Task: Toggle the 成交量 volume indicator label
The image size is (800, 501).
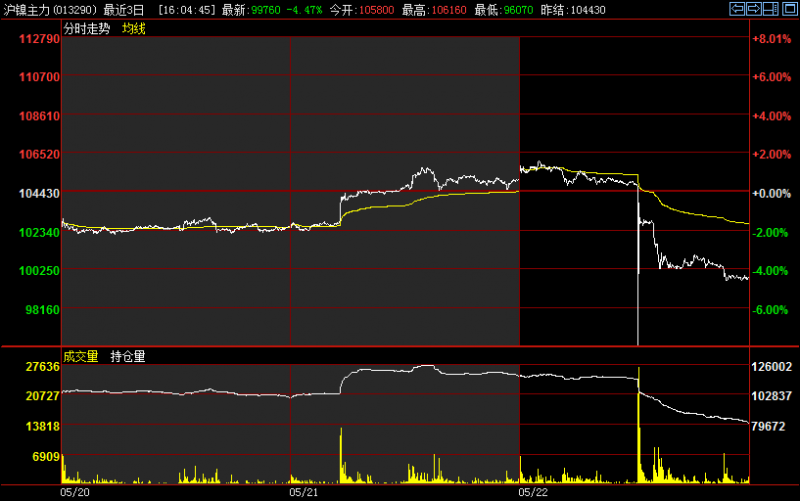Action: point(80,356)
